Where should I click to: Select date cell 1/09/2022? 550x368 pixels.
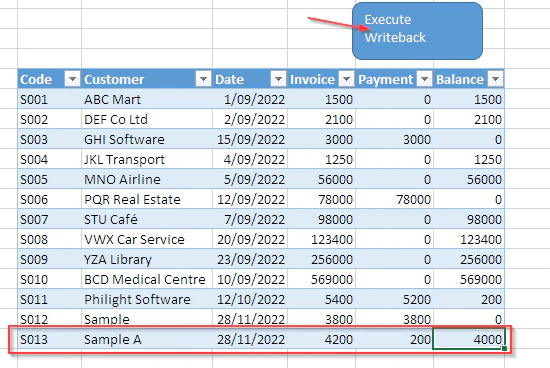click(x=250, y=99)
